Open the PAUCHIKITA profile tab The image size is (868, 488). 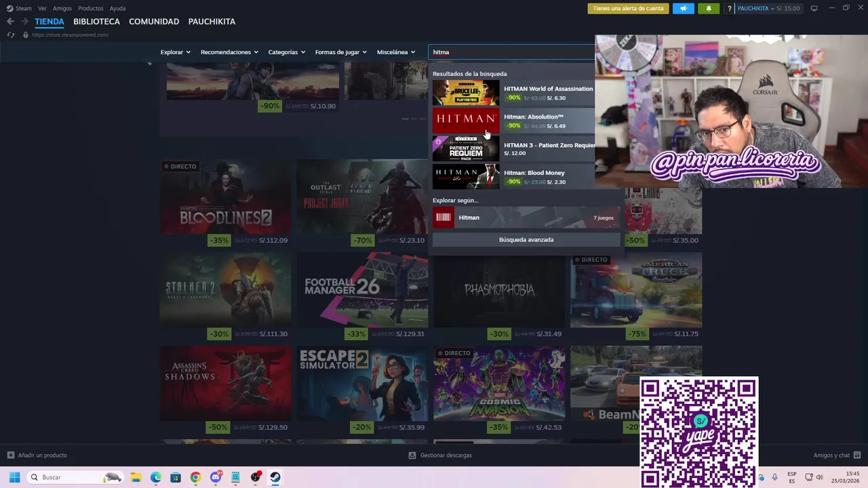[x=212, y=22]
